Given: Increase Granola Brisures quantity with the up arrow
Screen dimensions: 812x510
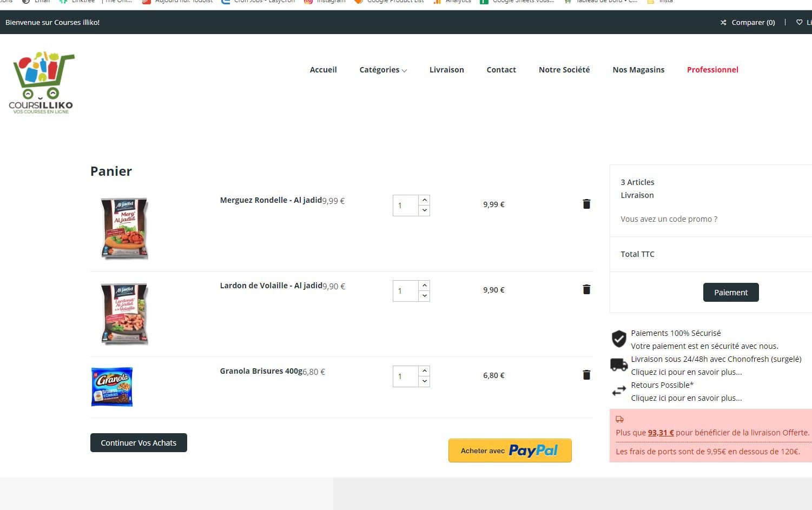Looking at the screenshot, I should pyautogui.click(x=425, y=371).
